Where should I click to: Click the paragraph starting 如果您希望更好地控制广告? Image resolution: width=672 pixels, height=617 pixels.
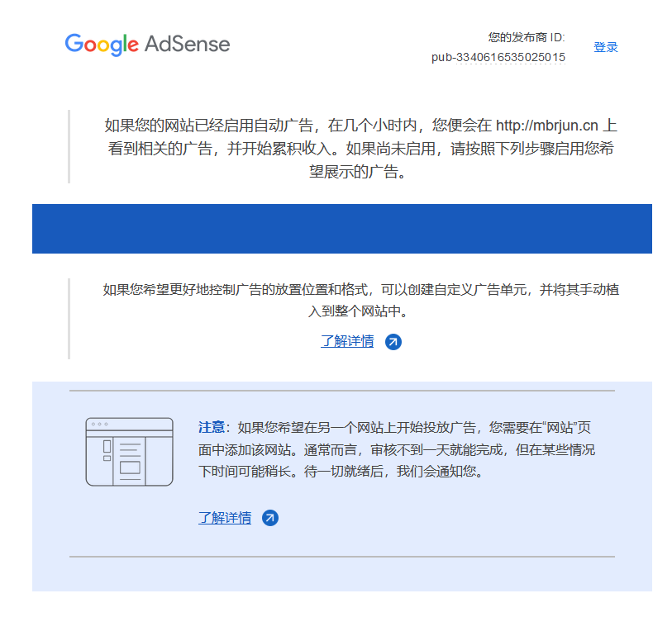361,300
